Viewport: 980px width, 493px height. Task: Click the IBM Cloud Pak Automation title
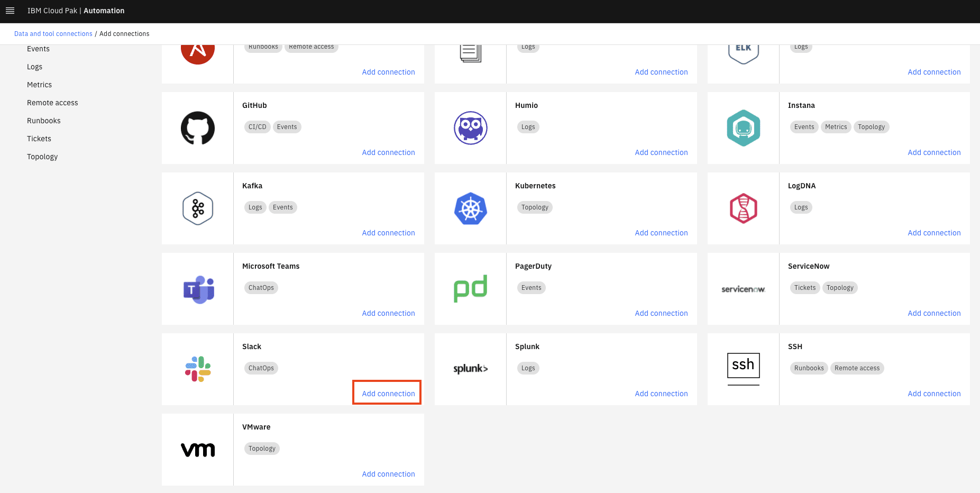(x=76, y=11)
